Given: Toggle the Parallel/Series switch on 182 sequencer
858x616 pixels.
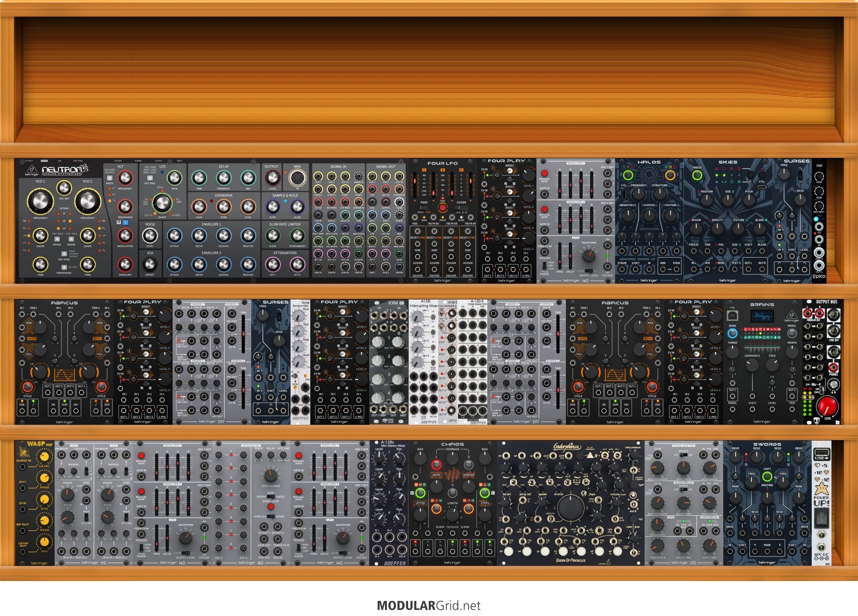Looking at the screenshot, I should point(270,516).
